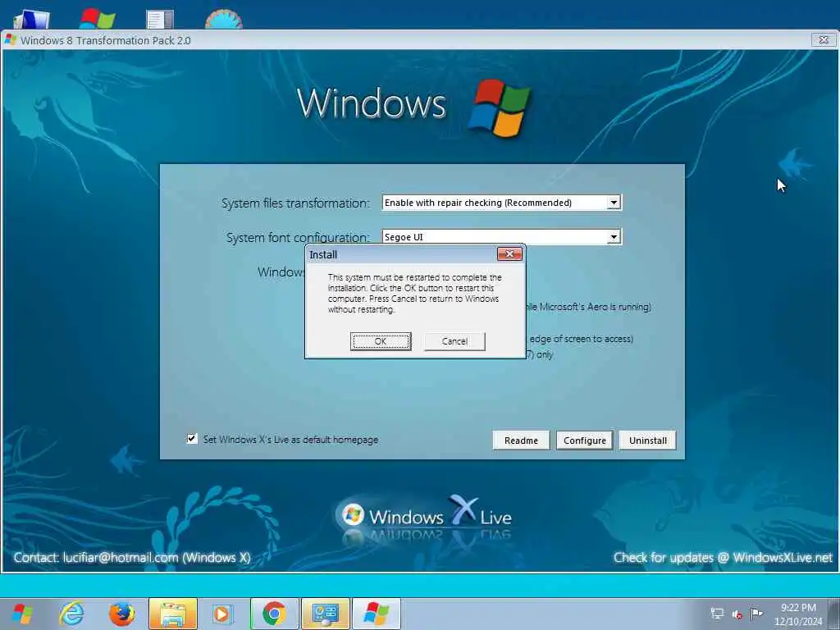The image size is (840, 630).
Task: Click Check for updates @ WindowsXLive.net
Action: click(723, 558)
